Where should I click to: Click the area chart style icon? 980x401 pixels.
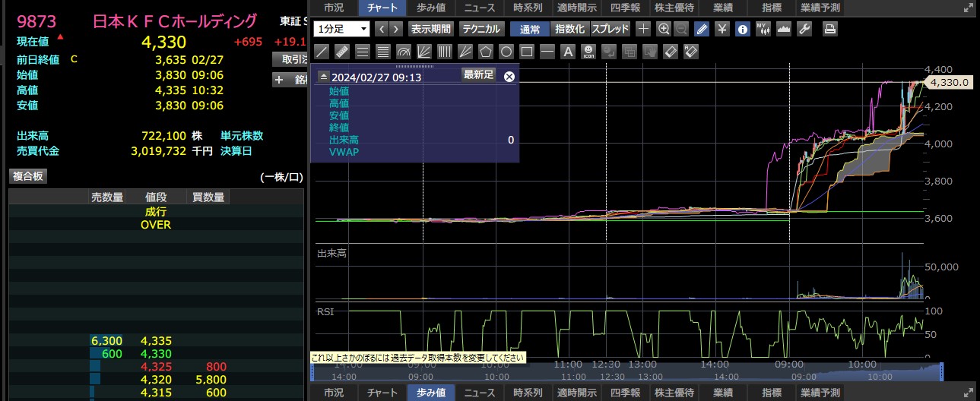[x=782, y=29]
